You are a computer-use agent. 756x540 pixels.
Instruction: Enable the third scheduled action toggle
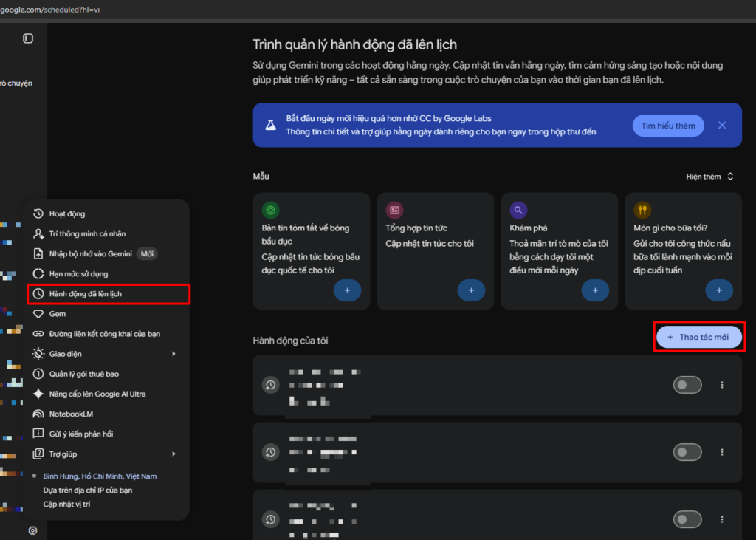(687, 519)
